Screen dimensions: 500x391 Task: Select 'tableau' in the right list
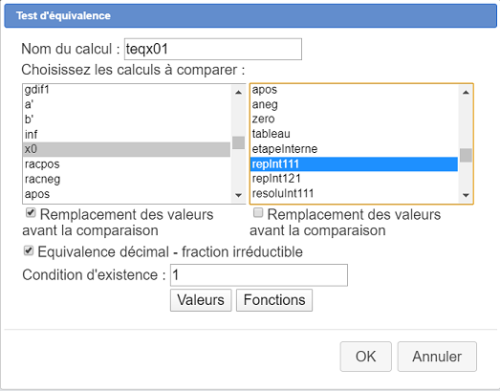pos(354,134)
